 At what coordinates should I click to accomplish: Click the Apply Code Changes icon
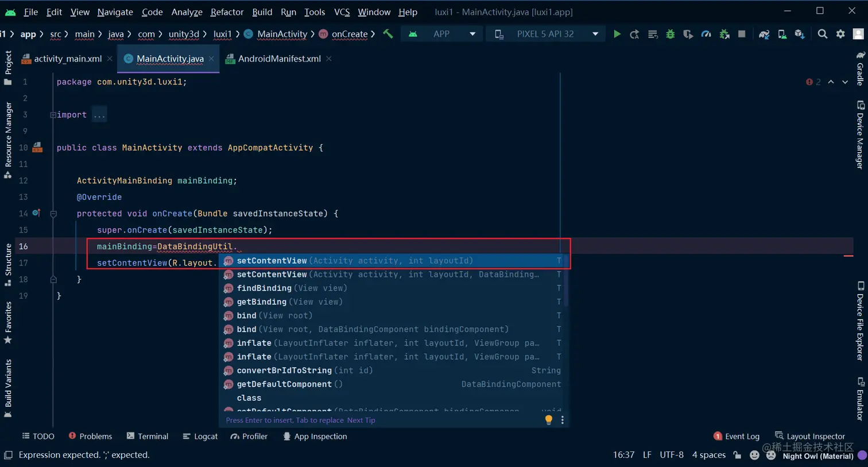coord(653,34)
